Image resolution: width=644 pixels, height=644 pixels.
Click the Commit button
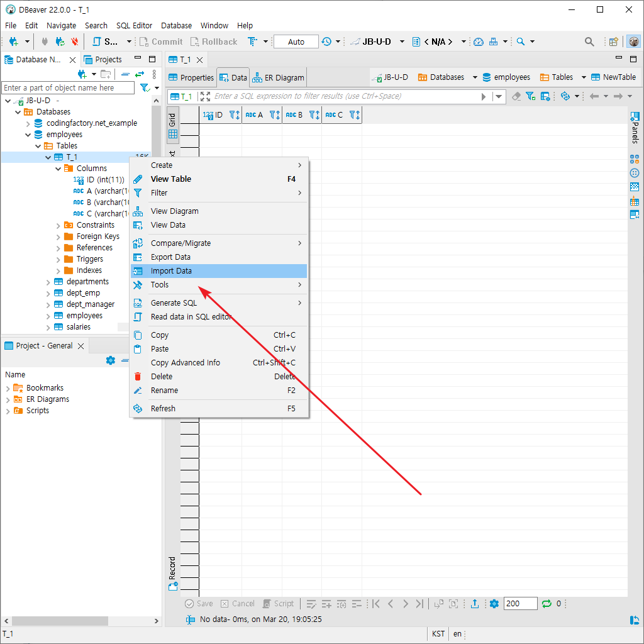pyautogui.click(x=161, y=42)
